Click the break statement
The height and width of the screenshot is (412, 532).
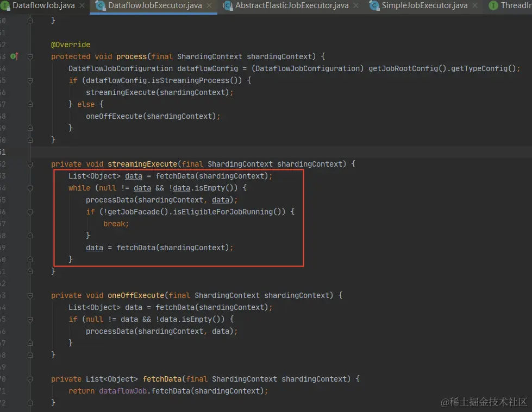[x=116, y=224]
